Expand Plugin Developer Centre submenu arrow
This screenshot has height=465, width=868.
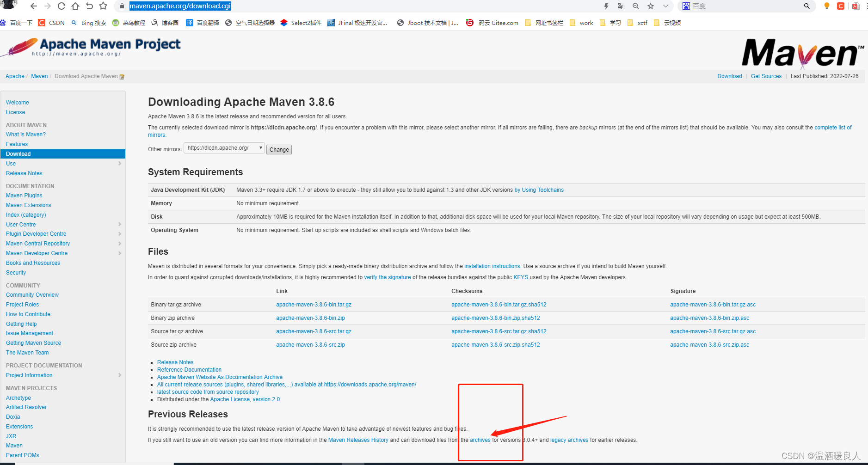click(120, 234)
